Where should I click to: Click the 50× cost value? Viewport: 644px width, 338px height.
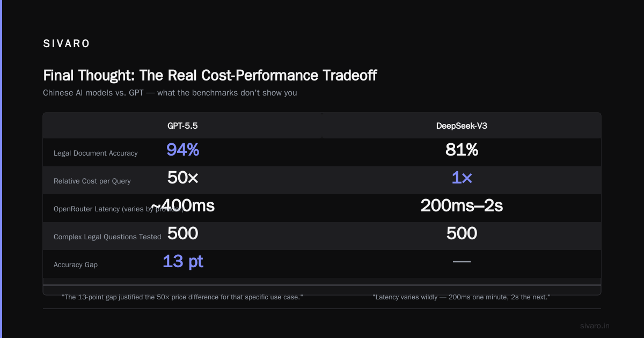[x=182, y=178]
